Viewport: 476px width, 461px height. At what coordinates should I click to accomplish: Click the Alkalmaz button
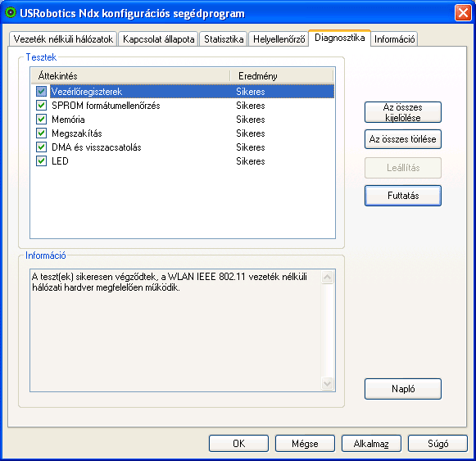(371, 444)
